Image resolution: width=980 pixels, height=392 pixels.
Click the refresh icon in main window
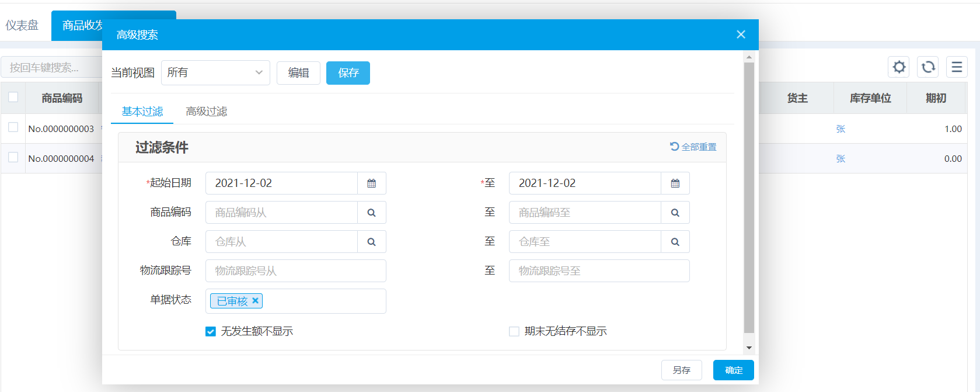tap(928, 67)
